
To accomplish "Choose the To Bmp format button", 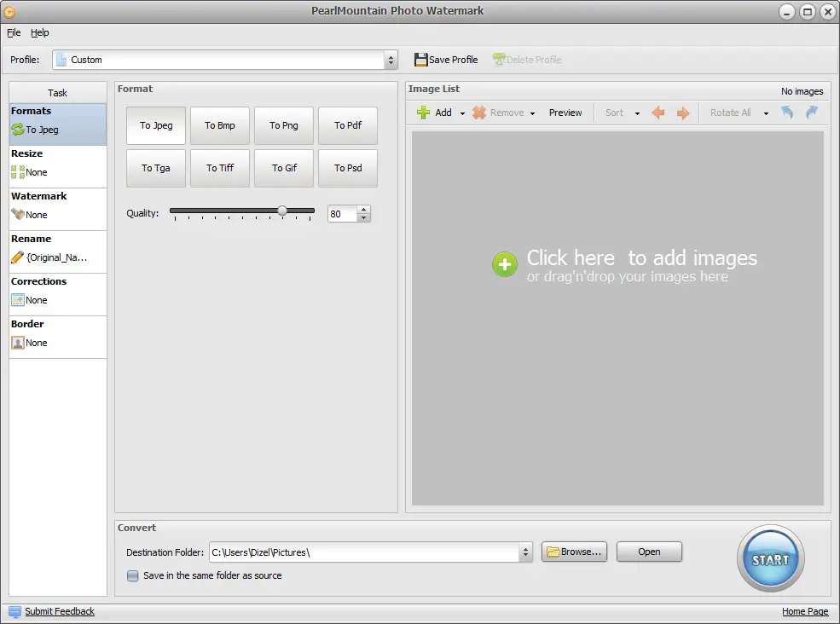I will click(220, 125).
